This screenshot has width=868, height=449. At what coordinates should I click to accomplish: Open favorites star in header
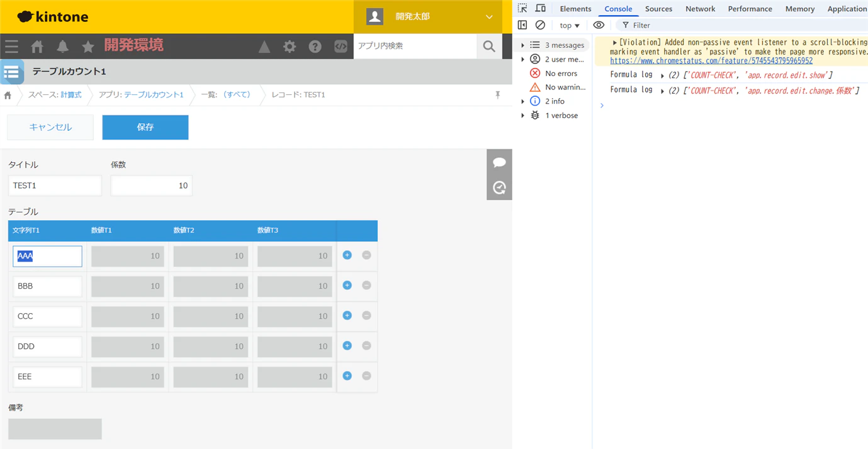pos(88,47)
